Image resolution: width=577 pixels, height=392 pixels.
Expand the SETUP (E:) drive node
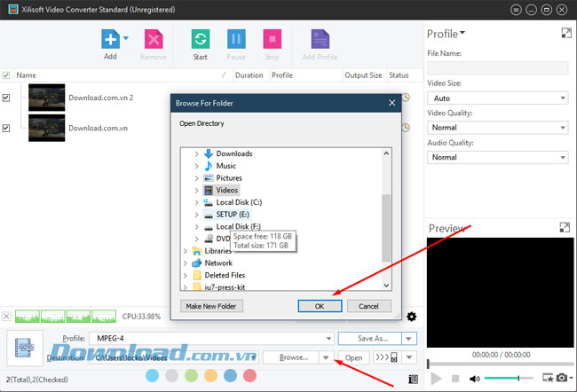[196, 215]
